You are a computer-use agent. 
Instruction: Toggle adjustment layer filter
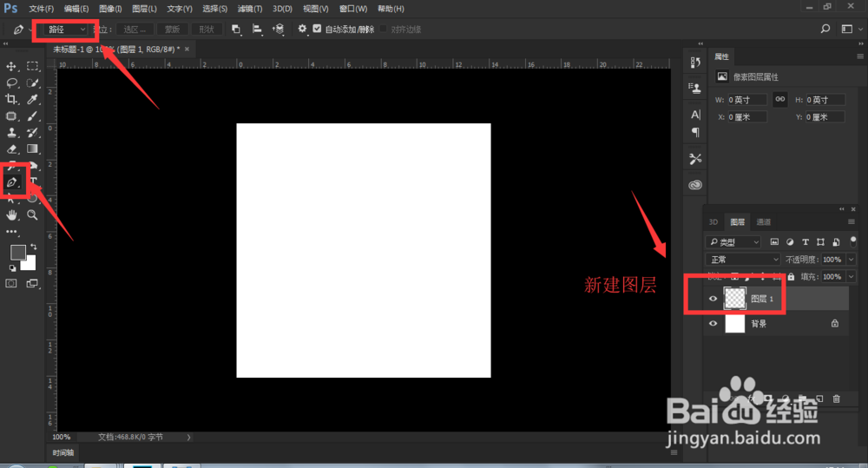(x=790, y=242)
